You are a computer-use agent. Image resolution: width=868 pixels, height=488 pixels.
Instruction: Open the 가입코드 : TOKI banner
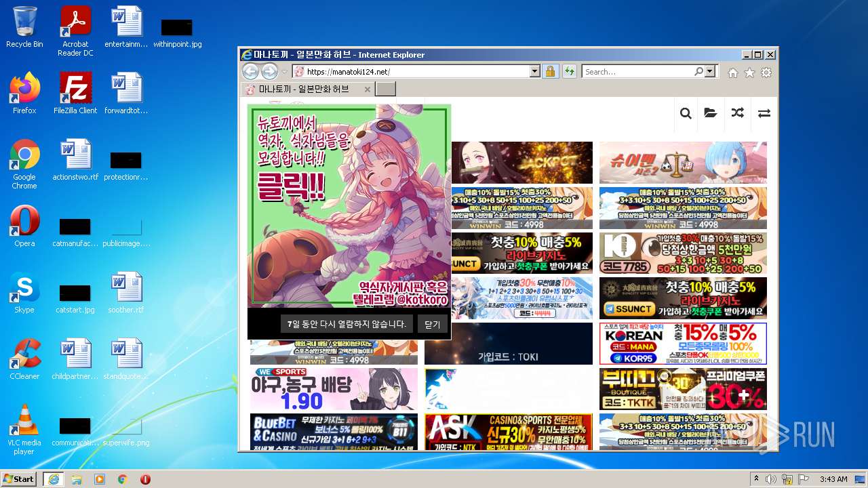(509, 344)
